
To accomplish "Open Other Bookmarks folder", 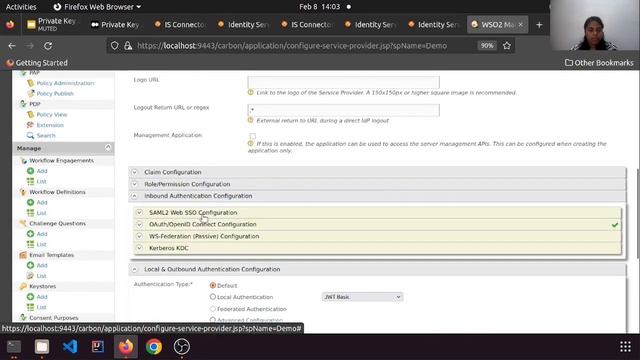I will [x=599, y=63].
